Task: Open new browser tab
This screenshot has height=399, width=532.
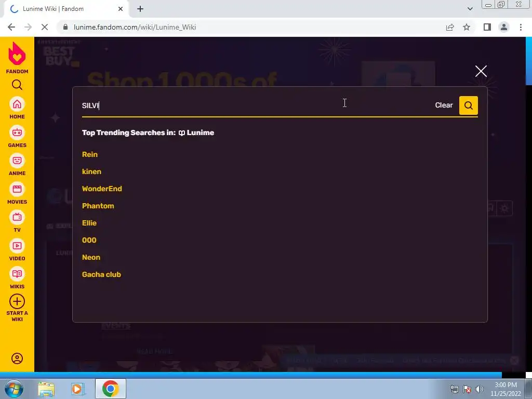Action: pyautogui.click(x=140, y=9)
